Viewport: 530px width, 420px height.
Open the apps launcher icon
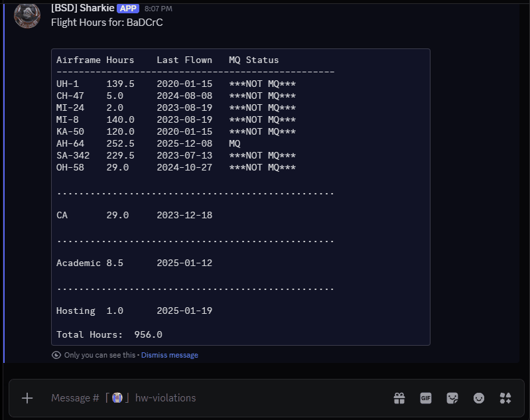click(505, 398)
